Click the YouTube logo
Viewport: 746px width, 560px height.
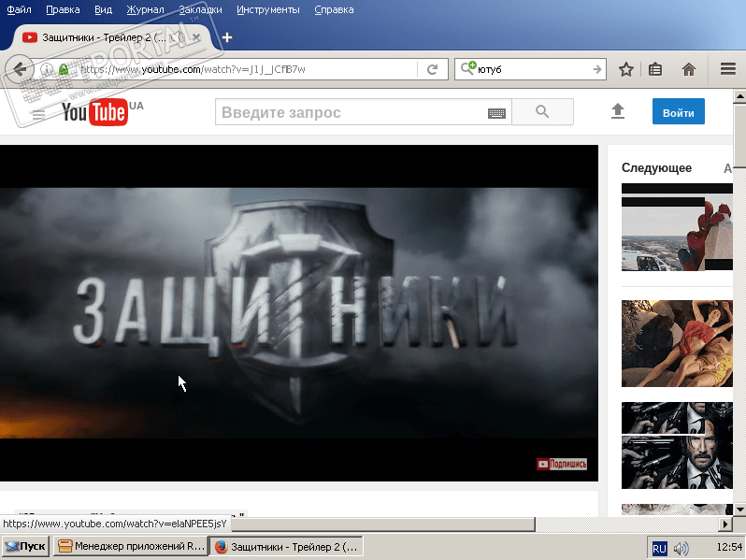(95, 112)
